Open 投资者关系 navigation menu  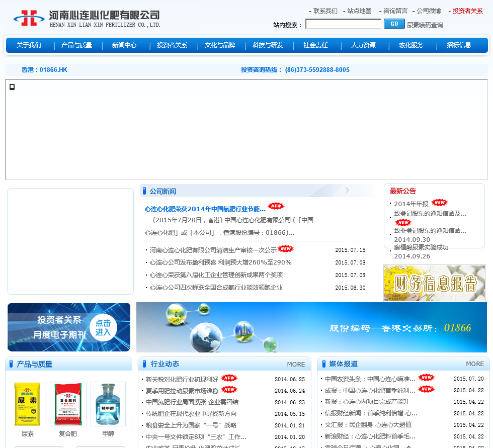pyautogui.click(x=172, y=45)
